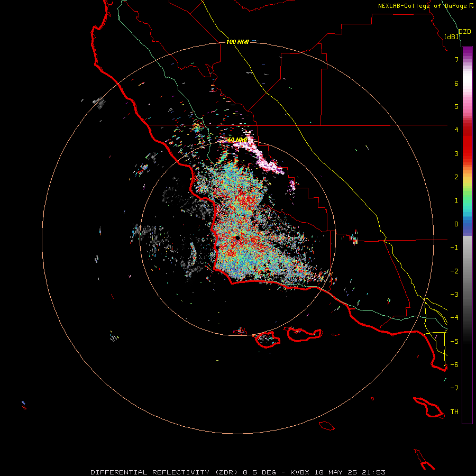The image size is (476, 476).
Task: Click the 1 dB tick label on the scale
Action: [x=456, y=200]
